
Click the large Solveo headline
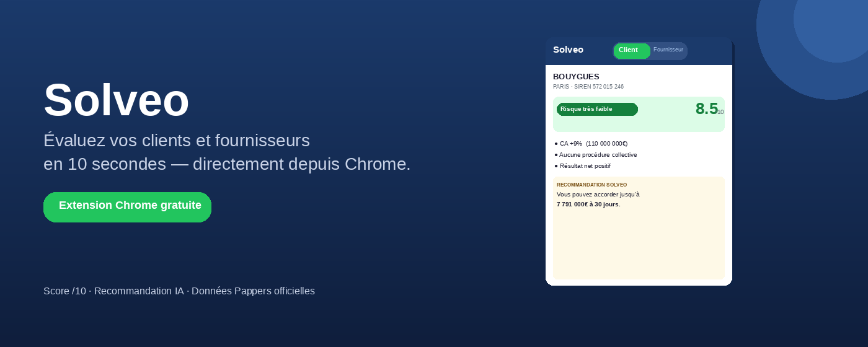point(116,100)
